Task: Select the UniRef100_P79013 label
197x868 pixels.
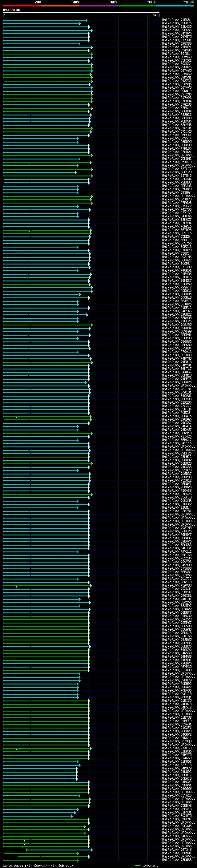Action: tap(177, 352)
